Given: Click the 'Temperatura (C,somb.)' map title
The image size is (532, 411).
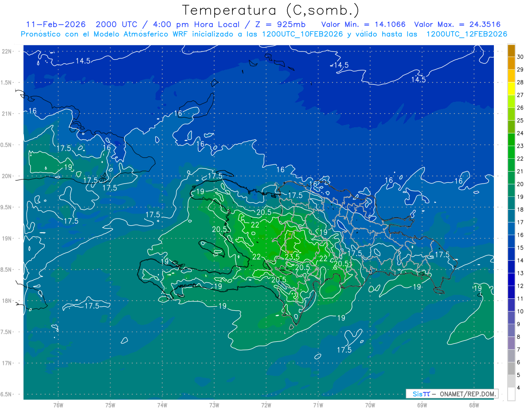Looking at the screenshot, I should [x=271, y=10].
